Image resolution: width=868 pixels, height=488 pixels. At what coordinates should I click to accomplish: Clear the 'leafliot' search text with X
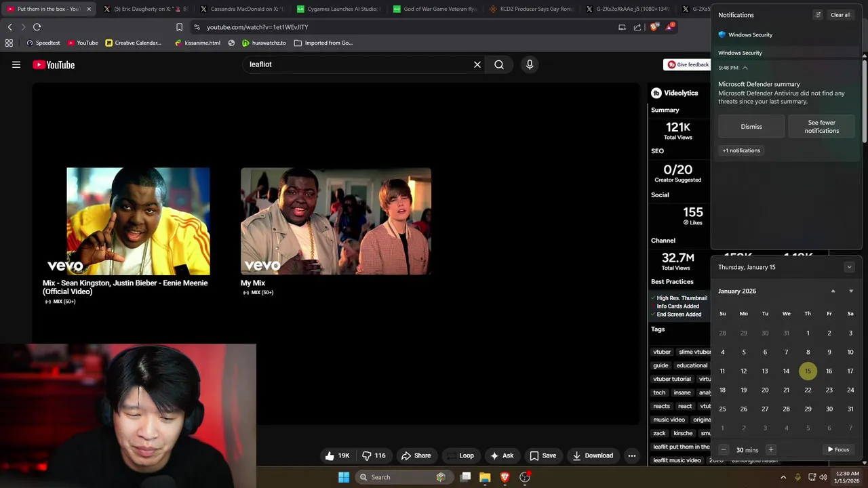tap(477, 64)
